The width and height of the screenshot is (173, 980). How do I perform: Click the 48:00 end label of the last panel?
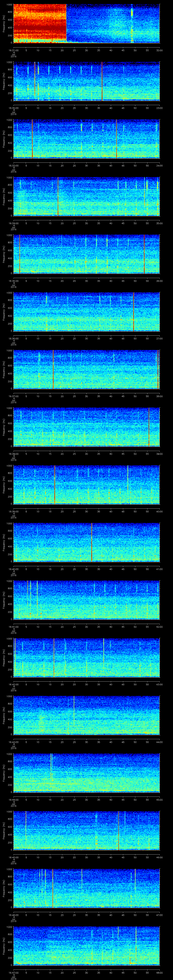(160, 972)
